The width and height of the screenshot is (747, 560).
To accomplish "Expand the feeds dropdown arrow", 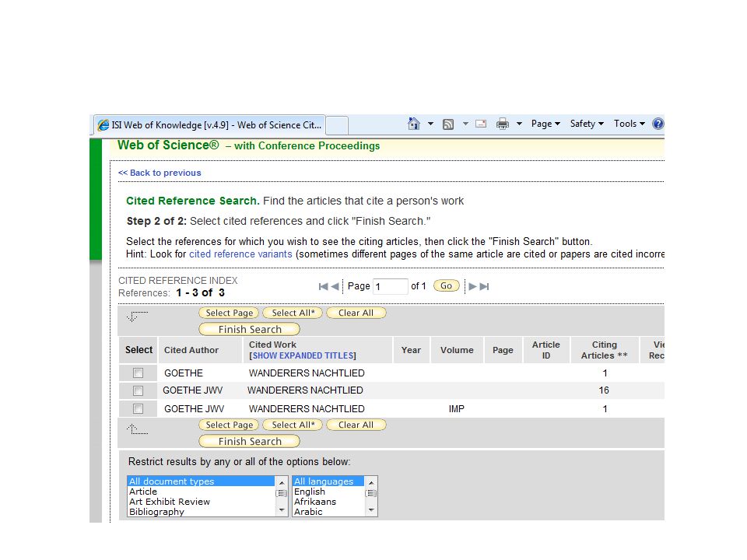I will (x=465, y=124).
